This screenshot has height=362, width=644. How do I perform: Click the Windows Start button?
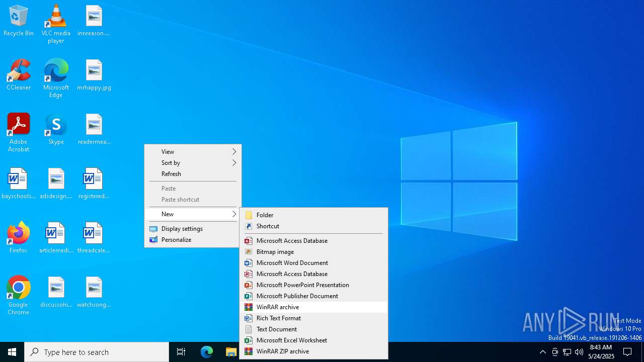coord(12,352)
